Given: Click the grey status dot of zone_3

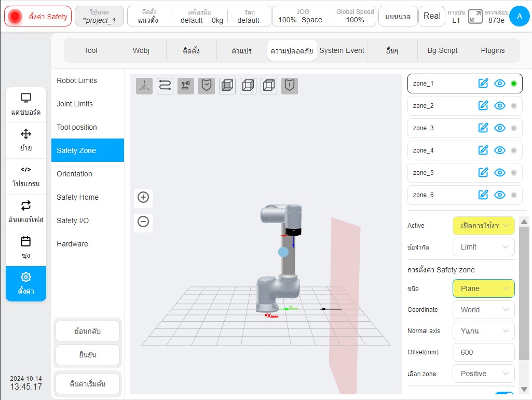Looking at the screenshot, I should click(x=514, y=128).
